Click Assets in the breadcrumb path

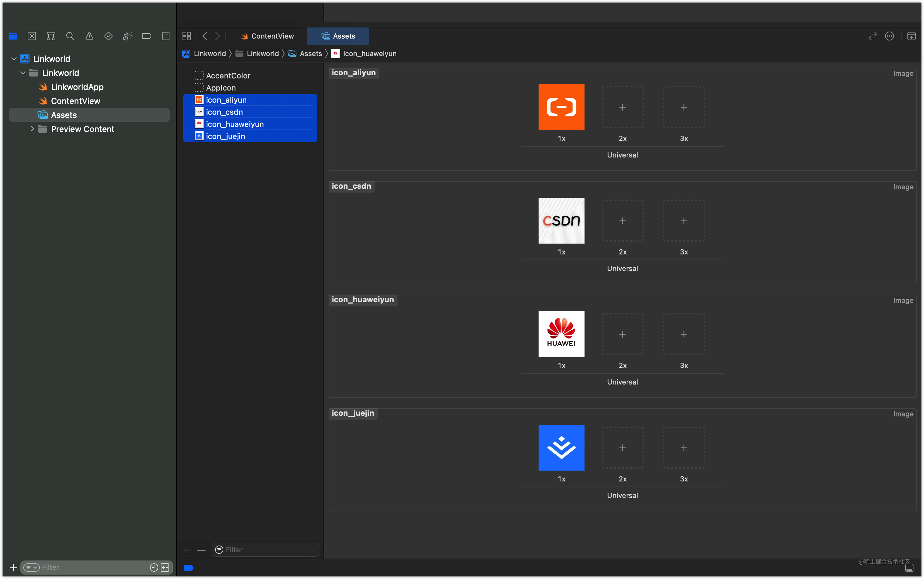(x=305, y=54)
